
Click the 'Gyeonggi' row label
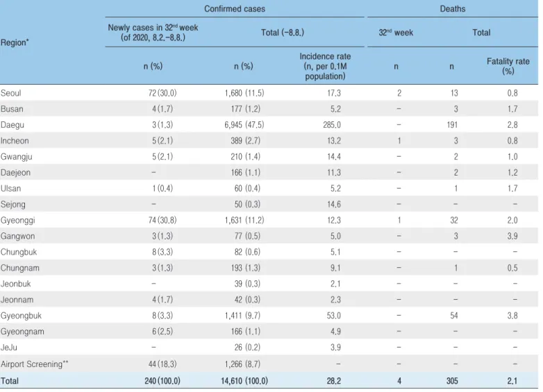pyautogui.click(x=17, y=221)
